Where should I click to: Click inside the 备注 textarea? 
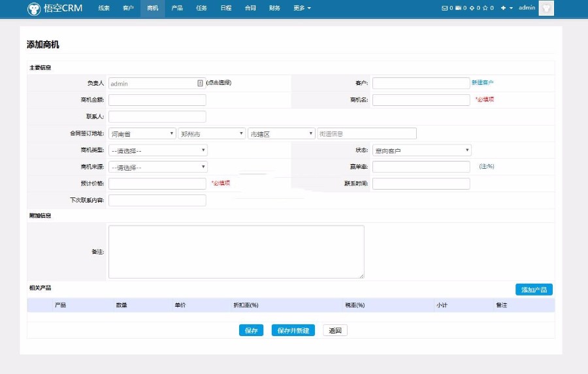(237, 252)
